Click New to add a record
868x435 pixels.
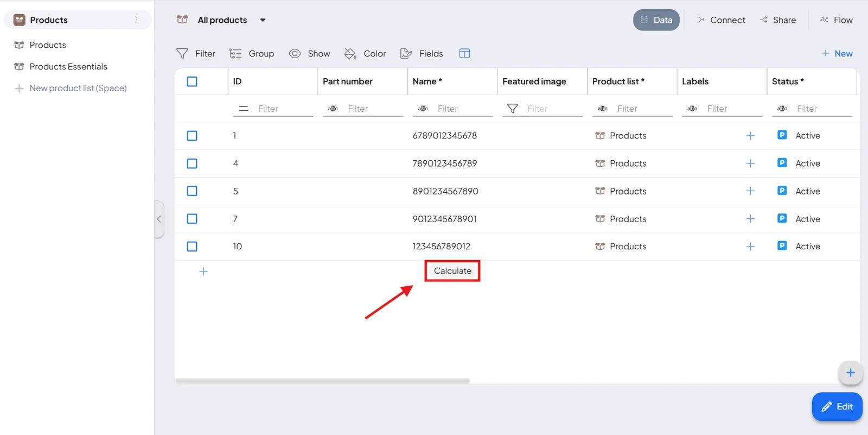pos(837,53)
